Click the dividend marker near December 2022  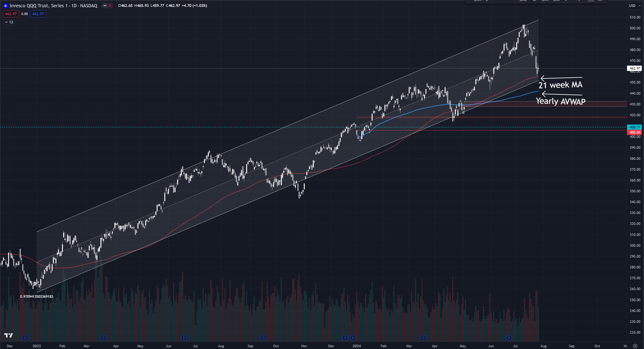(25, 338)
